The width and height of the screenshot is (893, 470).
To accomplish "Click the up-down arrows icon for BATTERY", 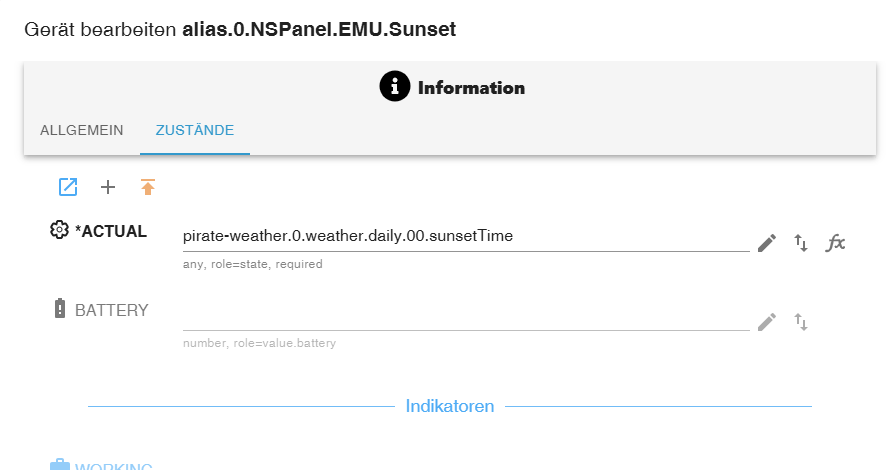I will [x=801, y=321].
